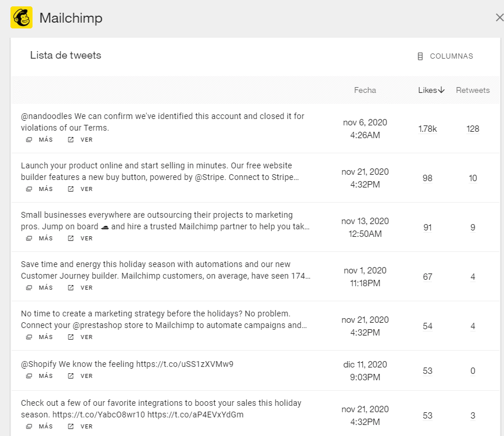
Task: View the @nandoodles tweet via VER
Action: coord(87,140)
